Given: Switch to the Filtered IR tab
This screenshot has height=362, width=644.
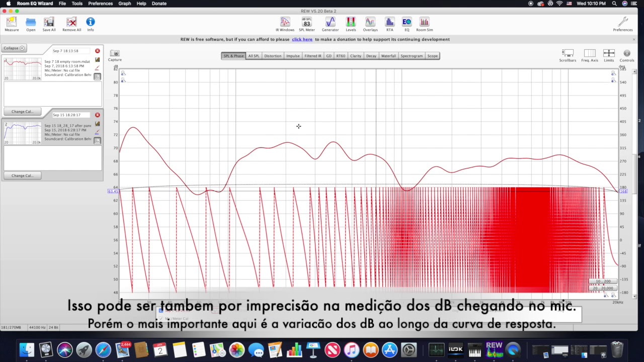Looking at the screenshot, I should pos(313,56).
